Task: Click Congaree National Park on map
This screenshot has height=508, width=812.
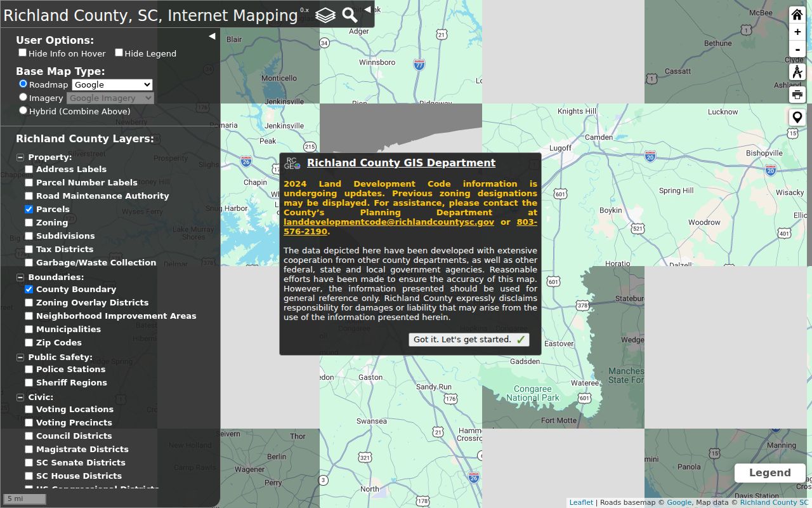Action: pos(533,393)
